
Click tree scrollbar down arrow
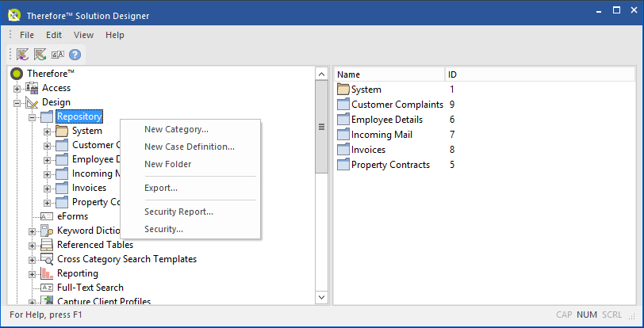(321, 297)
